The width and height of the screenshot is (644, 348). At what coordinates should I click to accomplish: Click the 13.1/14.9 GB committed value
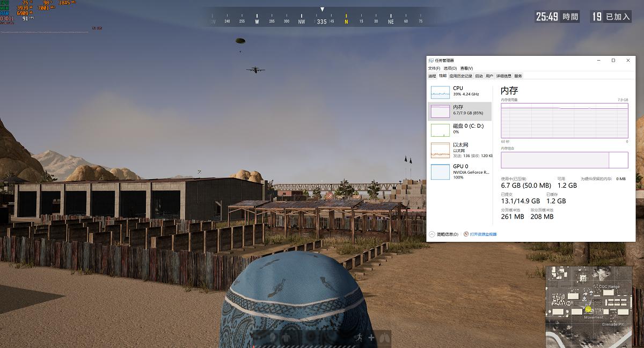[x=521, y=201]
